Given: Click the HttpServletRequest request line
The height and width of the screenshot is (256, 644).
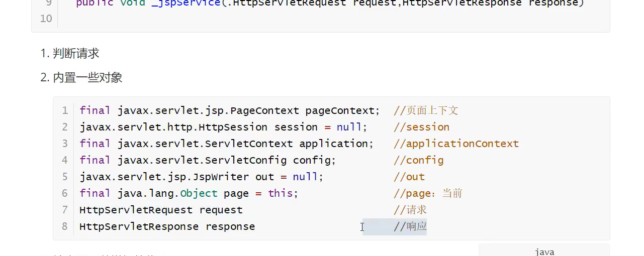Looking at the screenshot, I should (x=161, y=210).
